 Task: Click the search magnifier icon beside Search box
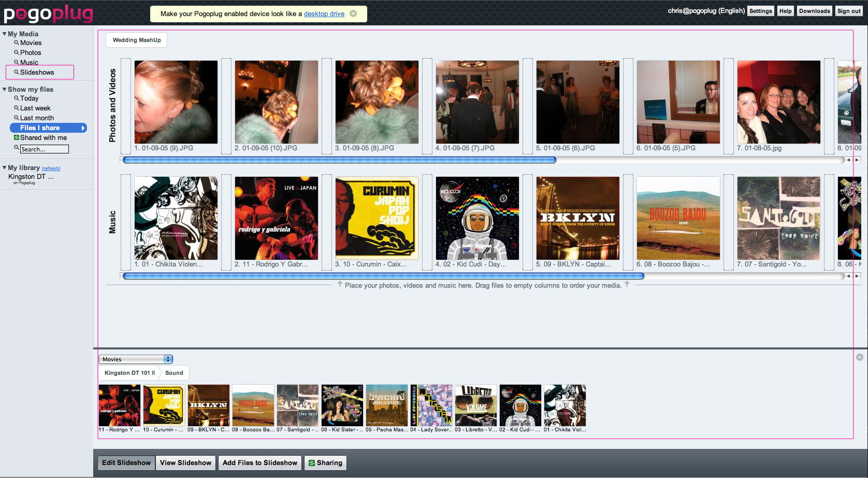(x=17, y=148)
